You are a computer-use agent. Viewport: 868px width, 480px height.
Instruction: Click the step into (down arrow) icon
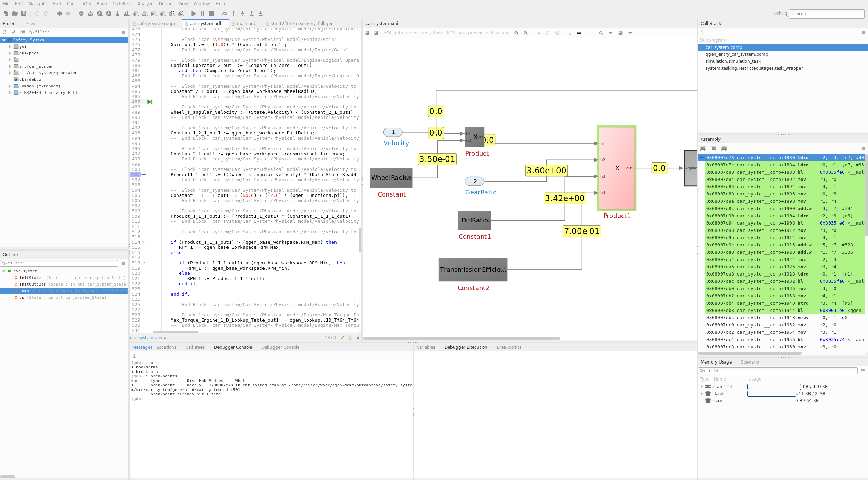[x=243, y=14]
